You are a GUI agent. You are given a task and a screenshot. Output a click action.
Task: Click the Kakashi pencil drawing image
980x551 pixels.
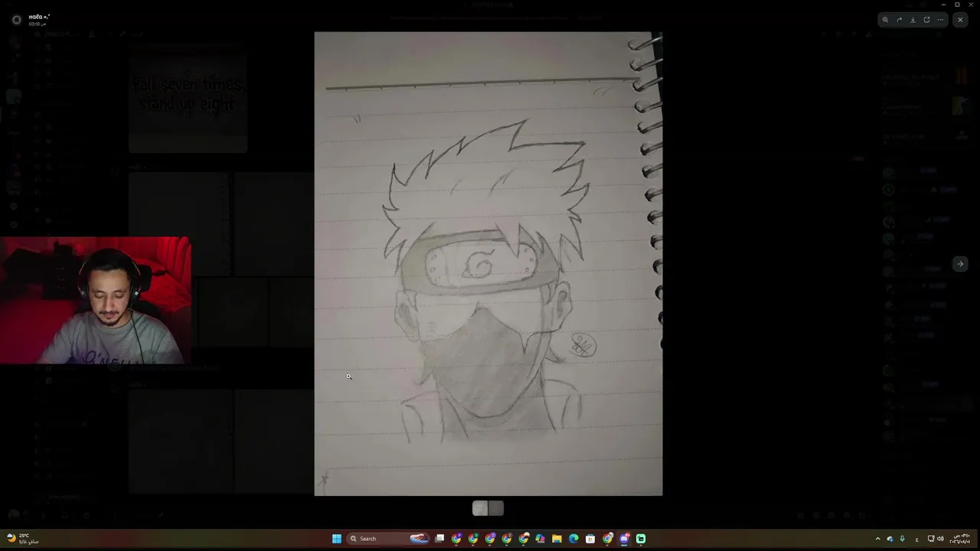tap(488, 264)
